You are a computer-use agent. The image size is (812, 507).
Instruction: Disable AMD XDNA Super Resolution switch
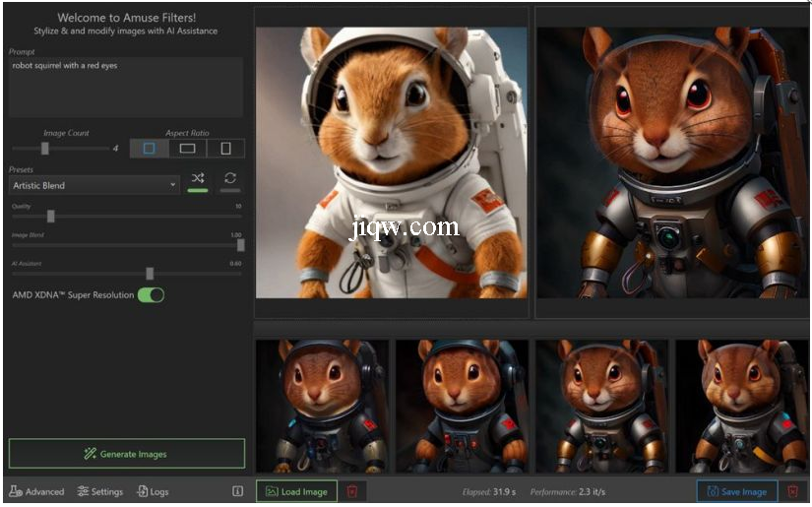click(151, 295)
